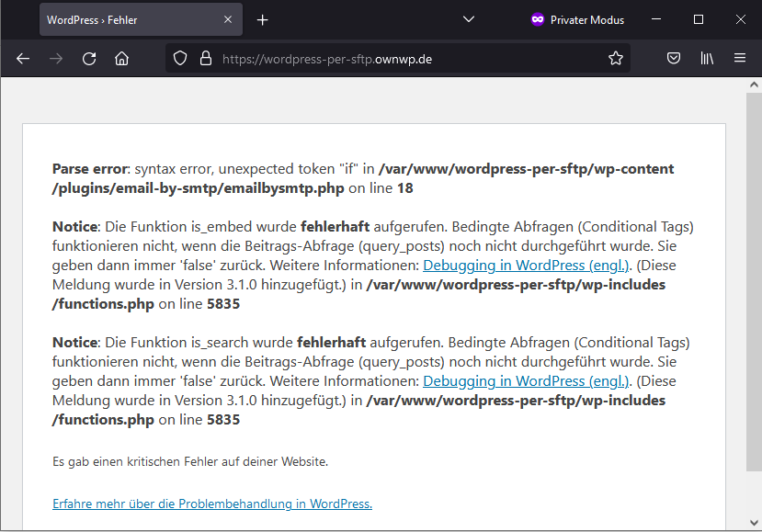Click the vertical scrollbar thumb
This screenshot has height=532, width=762.
(754, 282)
